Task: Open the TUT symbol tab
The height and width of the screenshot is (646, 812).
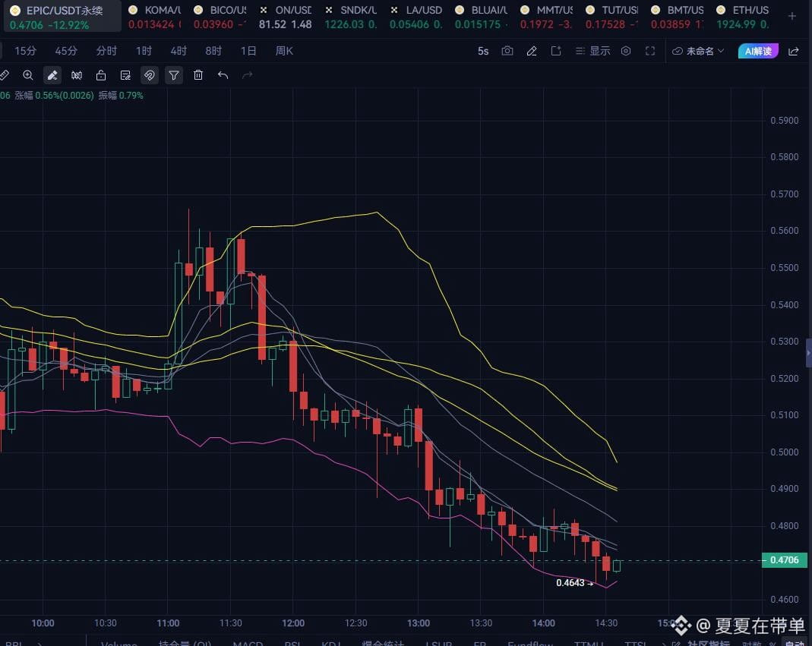Action: click(611, 17)
